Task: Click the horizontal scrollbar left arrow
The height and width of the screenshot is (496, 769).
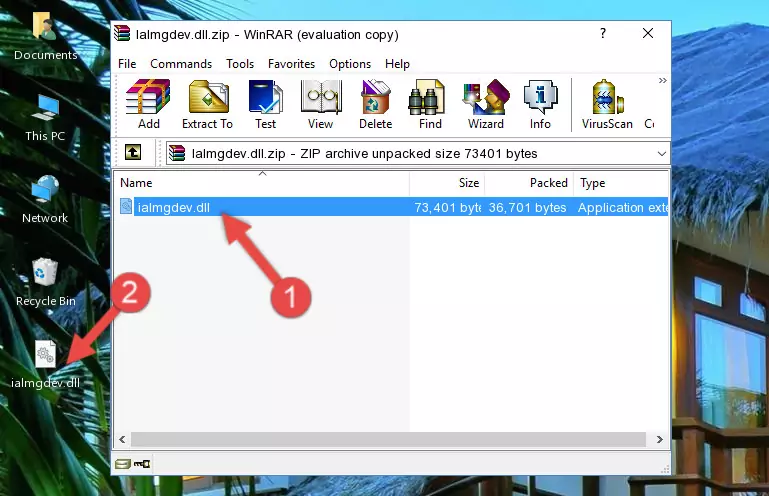Action: pos(123,440)
